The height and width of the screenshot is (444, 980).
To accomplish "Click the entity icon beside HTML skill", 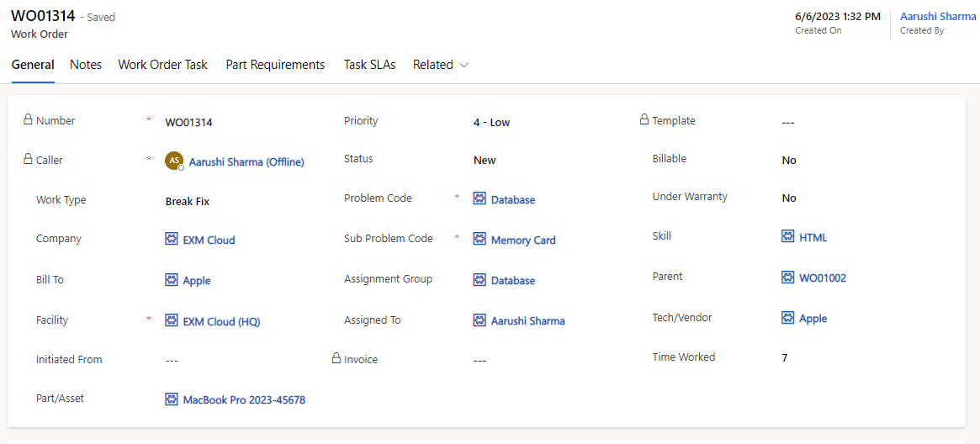I will (788, 237).
